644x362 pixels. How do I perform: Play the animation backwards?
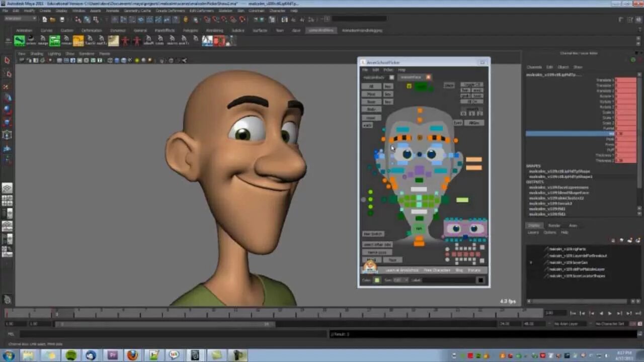click(x=601, y=313)
